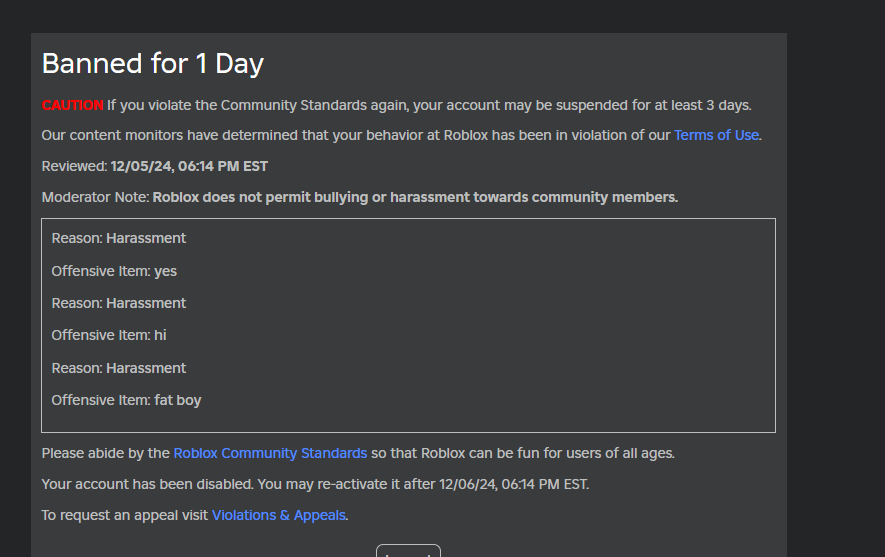
Task: Click "Reason: Harassment" line above "fat boy"
Action: pos(119,368)
